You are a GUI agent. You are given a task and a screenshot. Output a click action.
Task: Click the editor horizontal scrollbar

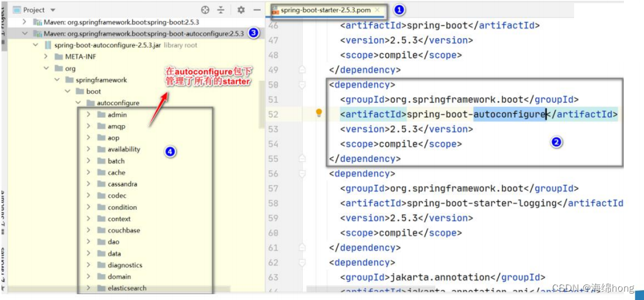[x=370, y=290]
